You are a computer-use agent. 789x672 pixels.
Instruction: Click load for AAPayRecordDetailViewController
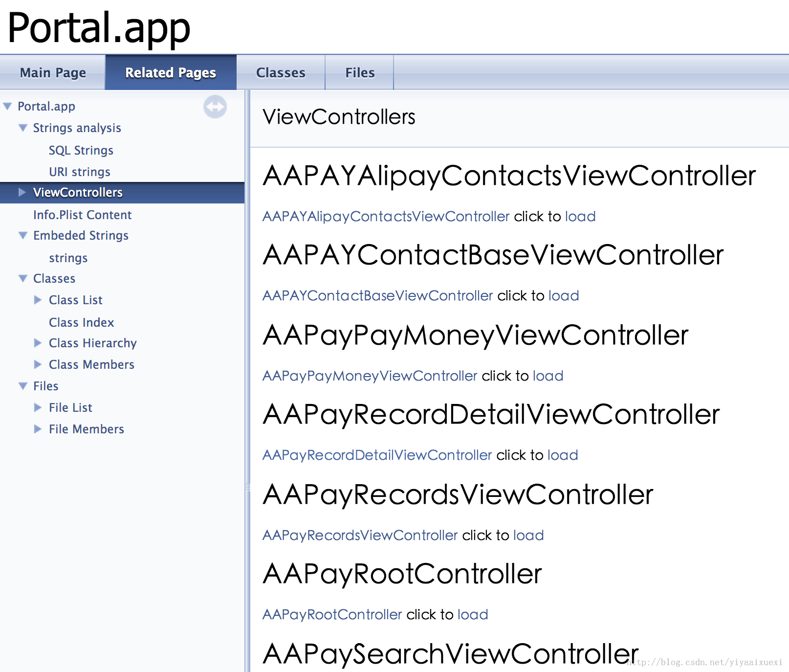click(563, 455)
